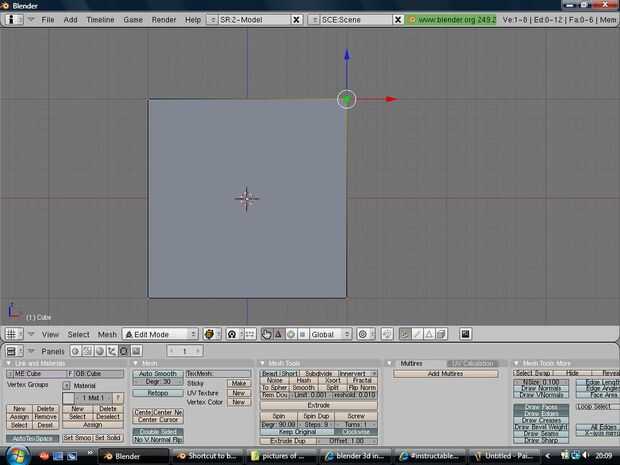Screen dimensions: 620x465
Task: Enable Draw Seams
Action: click(541, 433)
